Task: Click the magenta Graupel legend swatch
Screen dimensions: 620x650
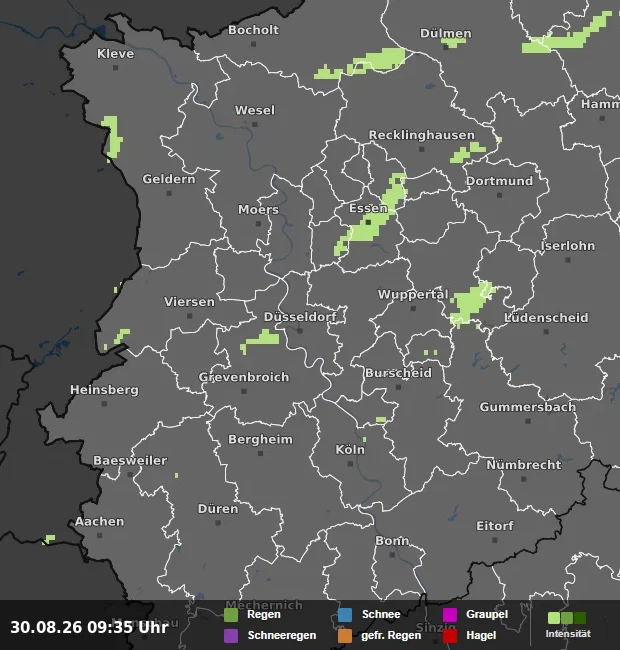Action: (x=450, y=615)
